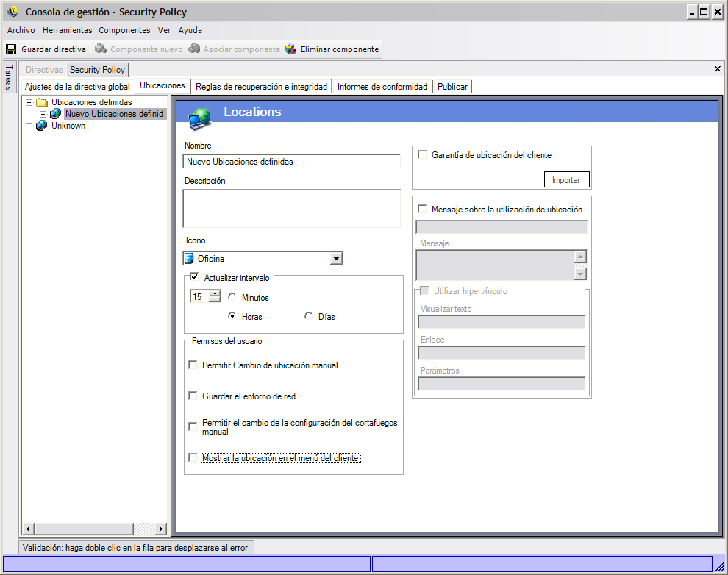
Task: Click the Eliminar componente icon
Action: pos(290,49)
